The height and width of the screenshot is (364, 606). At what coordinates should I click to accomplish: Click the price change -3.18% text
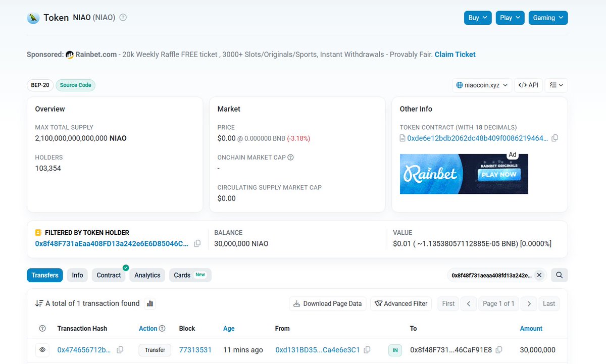pyautogui.click(x=298, y=138)
